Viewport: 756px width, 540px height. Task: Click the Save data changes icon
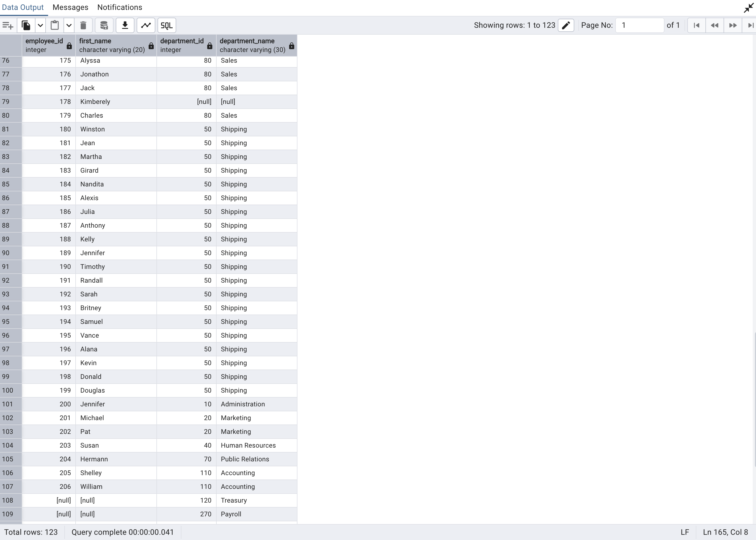point(104,25)
